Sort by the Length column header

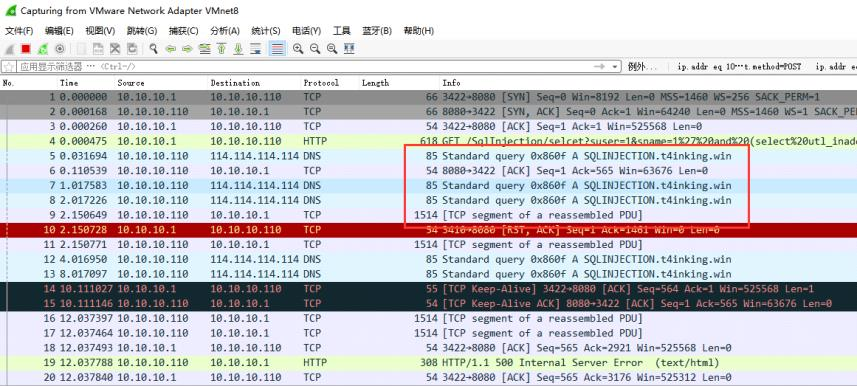click(x=399, y=83)
